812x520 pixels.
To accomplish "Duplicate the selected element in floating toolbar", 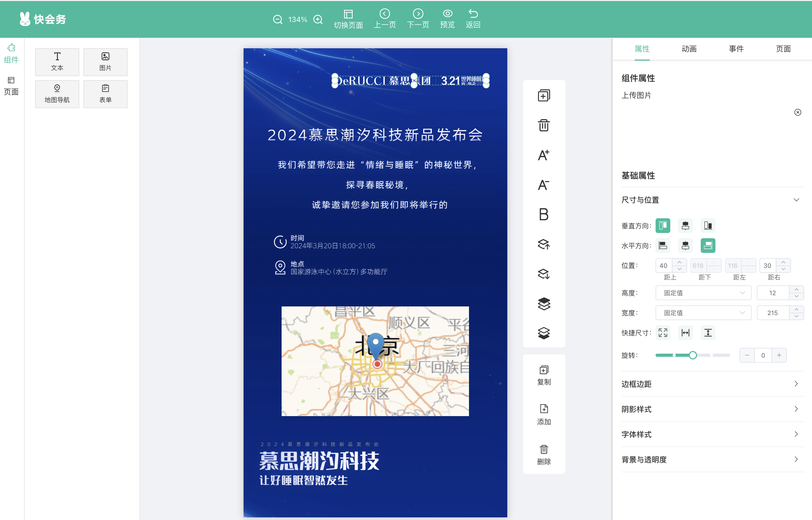I will coord(544,95).
